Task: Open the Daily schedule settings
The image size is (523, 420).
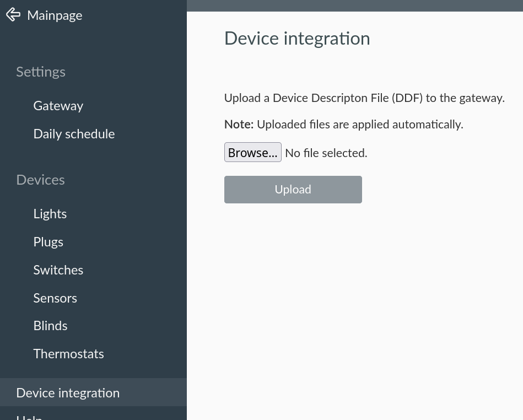Action: [x=74, y=134]
